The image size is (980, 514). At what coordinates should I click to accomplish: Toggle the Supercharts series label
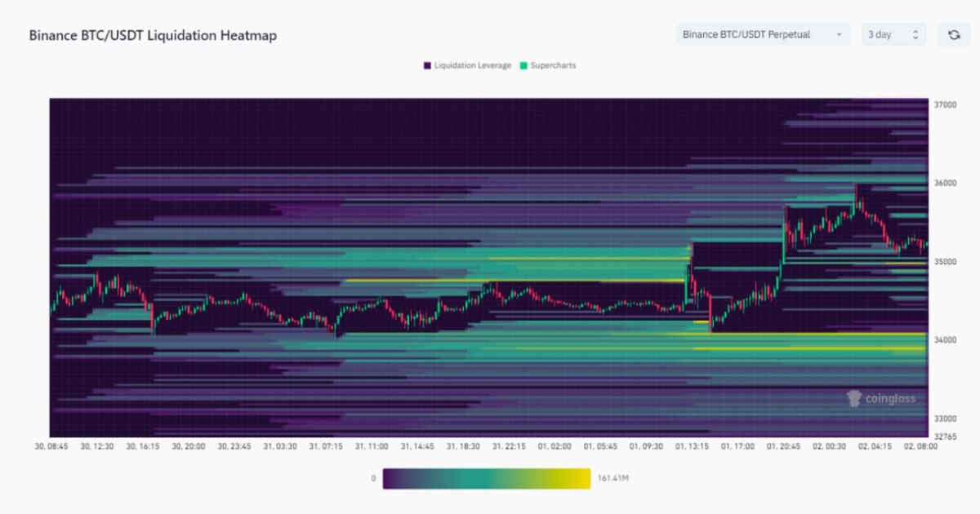point(553,65)
